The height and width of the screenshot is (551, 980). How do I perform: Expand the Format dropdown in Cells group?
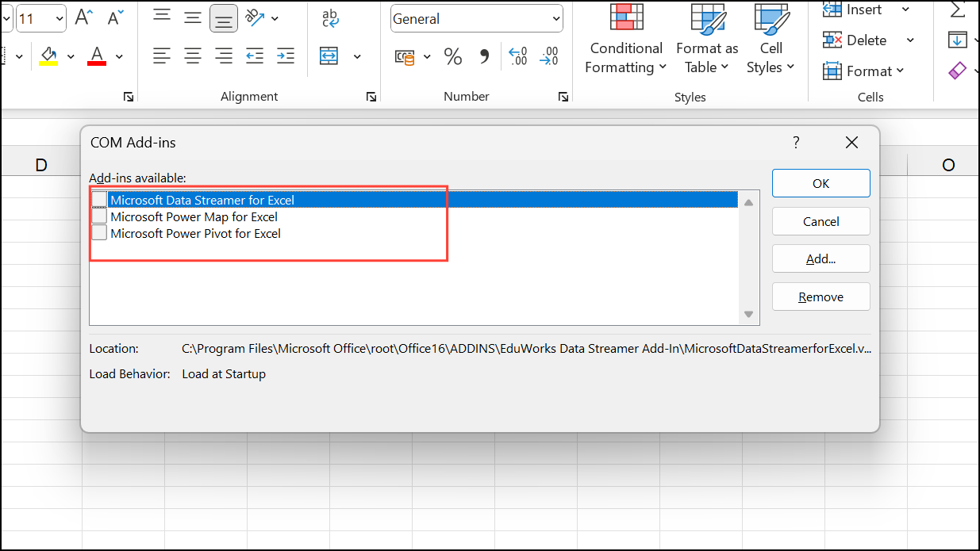(x=867, y=71)
